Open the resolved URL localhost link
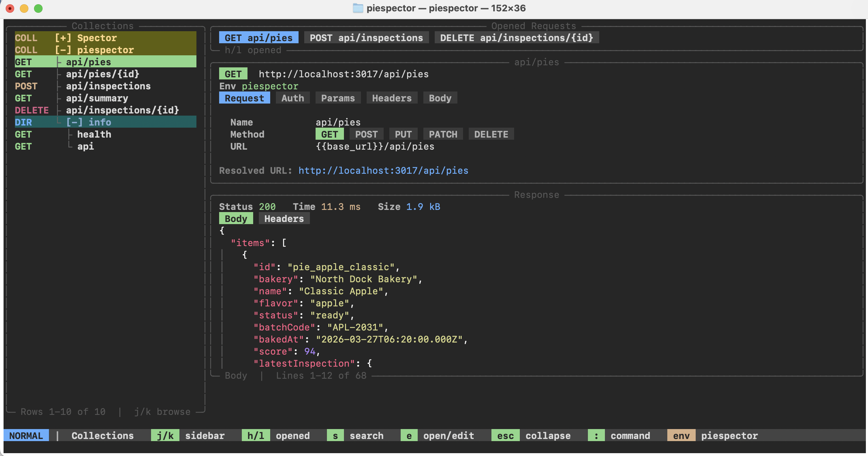This screenshot has height=456, width=868. (383, 171)
